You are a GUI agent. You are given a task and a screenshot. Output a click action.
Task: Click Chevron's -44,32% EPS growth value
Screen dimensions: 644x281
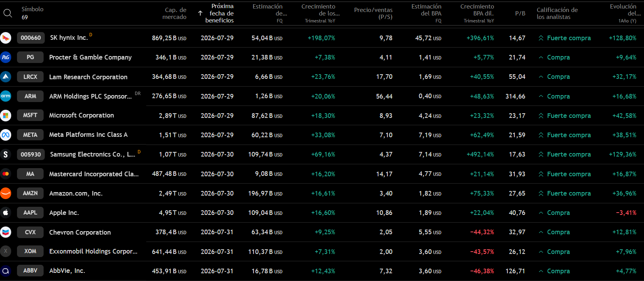coord(482,232)
